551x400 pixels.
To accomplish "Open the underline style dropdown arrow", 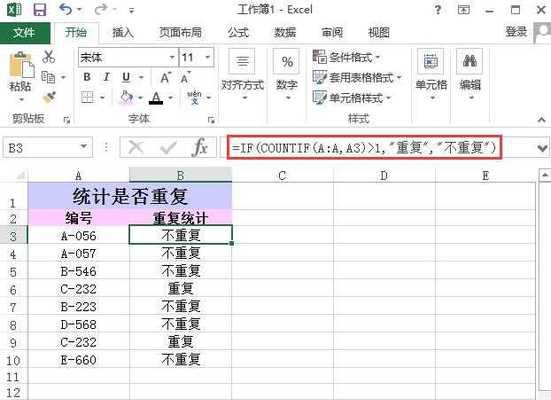I will [141, 77].
